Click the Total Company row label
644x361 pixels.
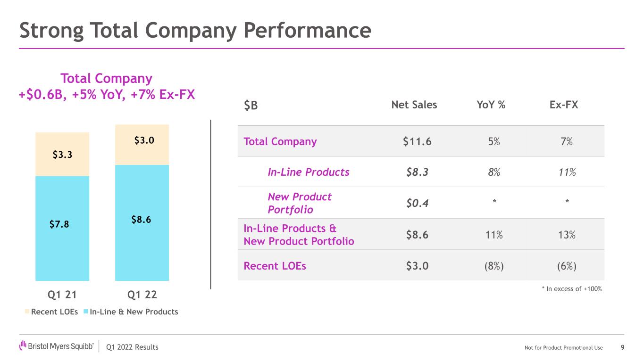point(280,141)
